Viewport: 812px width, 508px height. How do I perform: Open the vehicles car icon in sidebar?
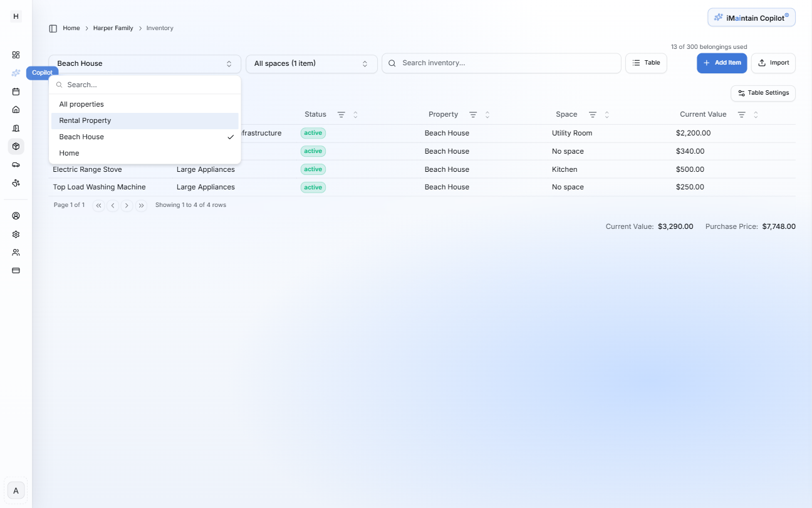click(16, 164)
